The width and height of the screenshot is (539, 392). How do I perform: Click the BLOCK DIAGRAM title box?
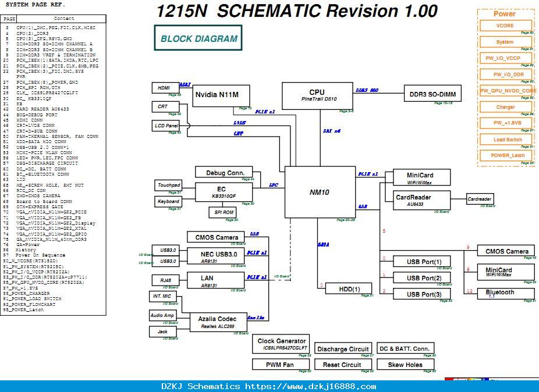(198, 38)
